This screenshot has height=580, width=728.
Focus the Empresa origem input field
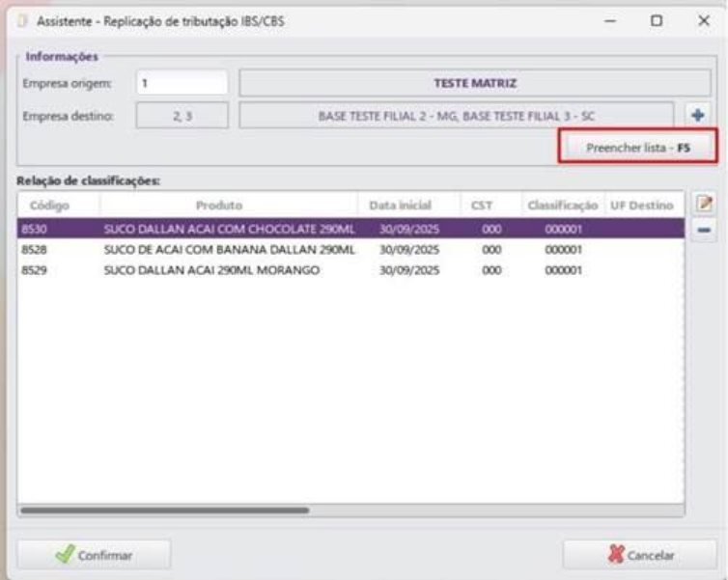(x=182, y=83)
